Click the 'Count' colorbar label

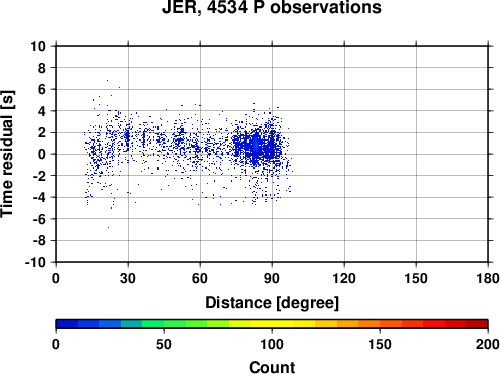[x=272, y=367]
